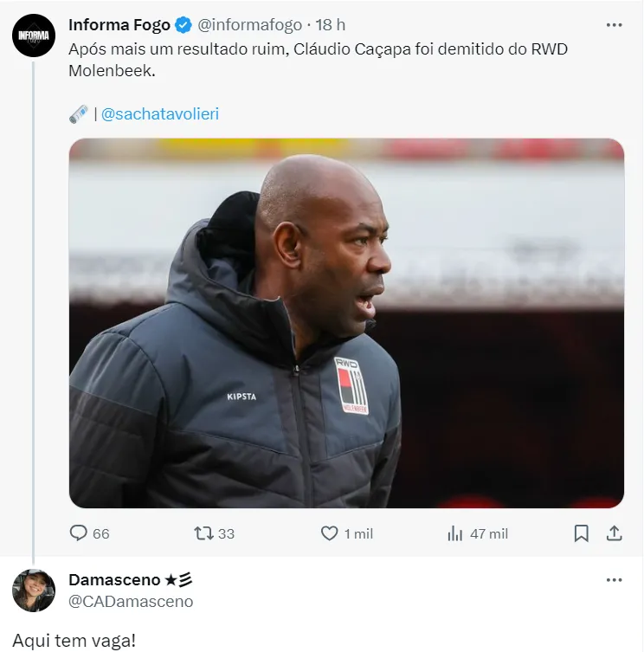Open Informa Fogo profile avatar
The image size is (644, 652).
coord(34,36)
